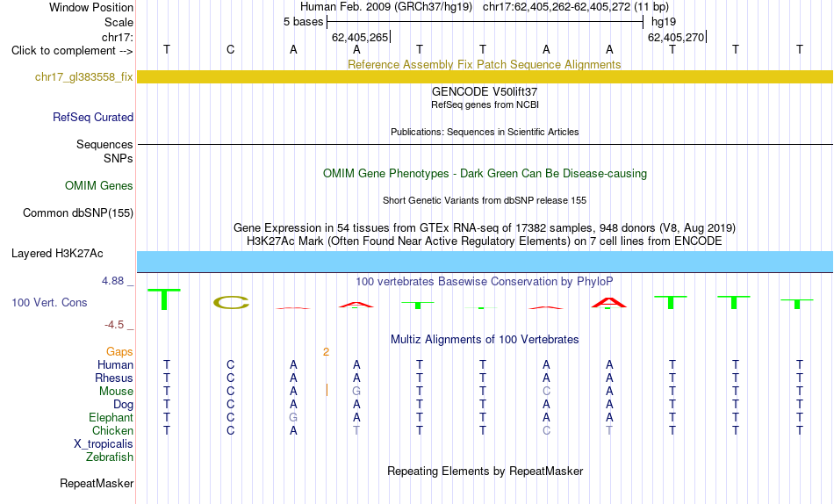Click the Dog species label
Image resolution: width=834 pixels, height=504 pixels.
pyautogui.click(x=123, y=405)
